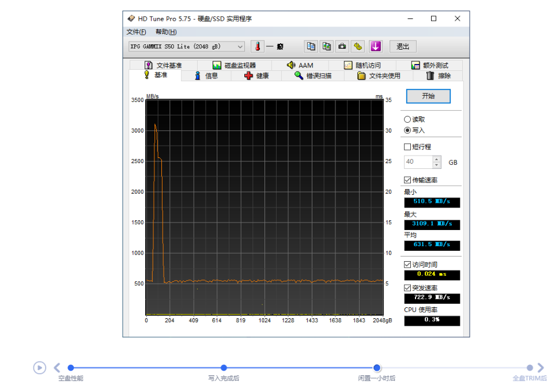Click the CPU usage value 0.3%
Viewport: 559px width, 392px height.
432,321
